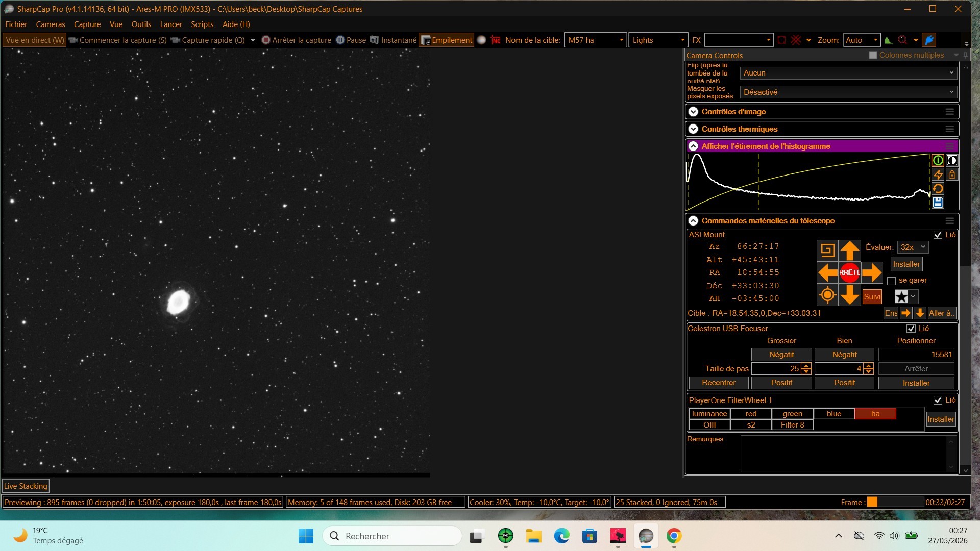This screenshot has height=551, width=980.
Task: Click the Recentrer focuser button
Action: 719,383
